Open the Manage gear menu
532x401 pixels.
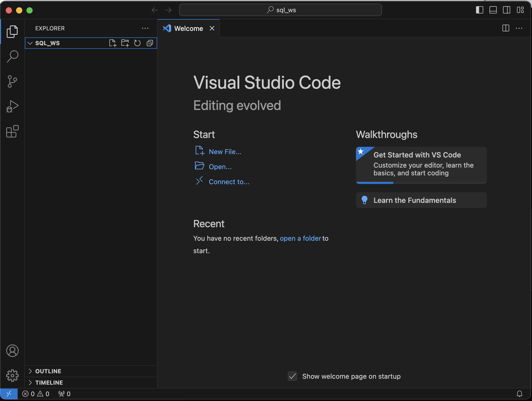pos(12,375)
